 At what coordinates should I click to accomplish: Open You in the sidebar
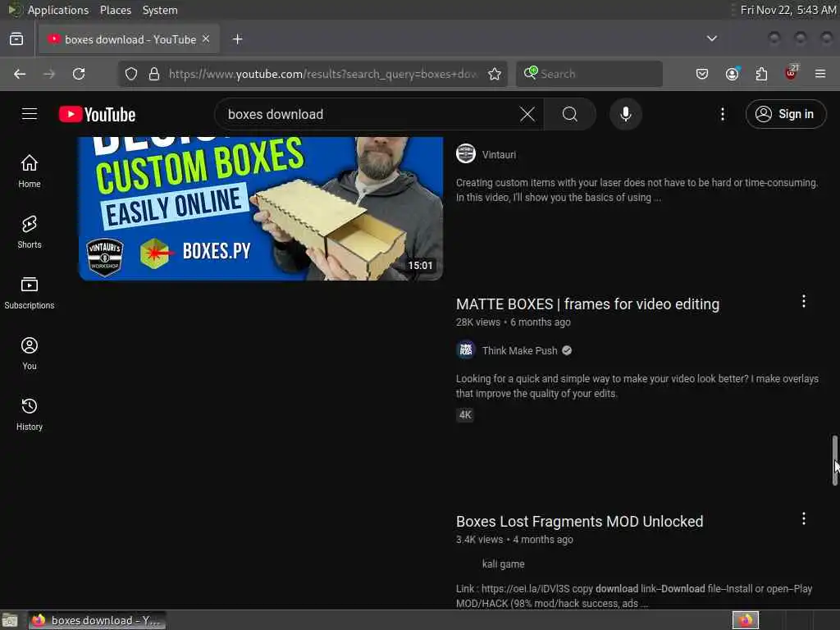30,354
